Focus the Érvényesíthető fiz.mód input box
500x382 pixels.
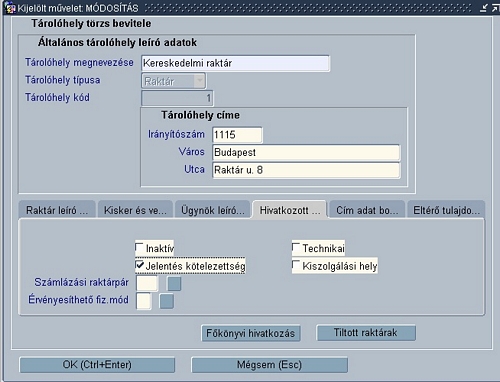[143, 301]
